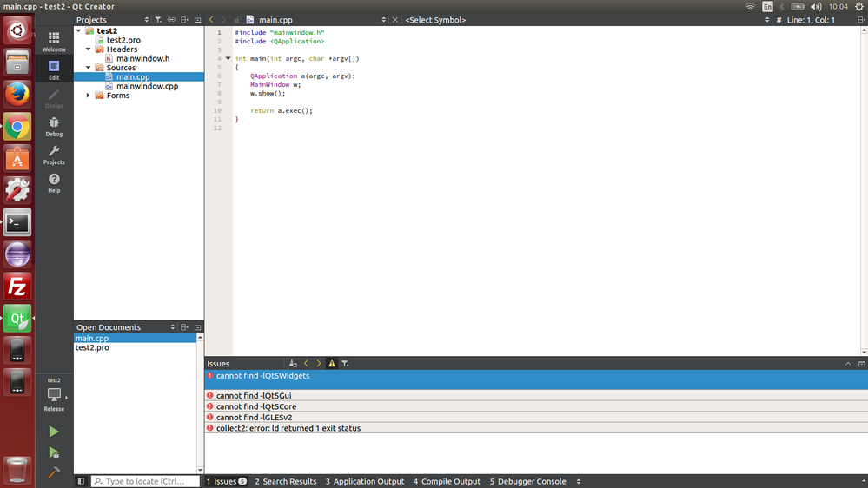
Task: Close the Projects side panel
Action: click(197, 20)
